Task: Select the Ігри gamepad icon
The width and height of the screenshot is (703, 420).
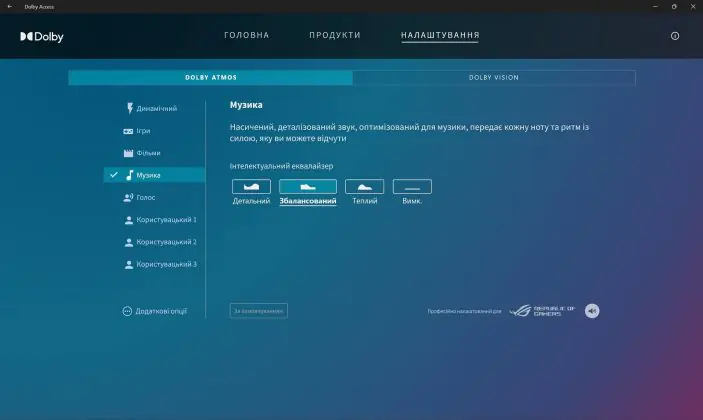Action: [x=128, y=131]
